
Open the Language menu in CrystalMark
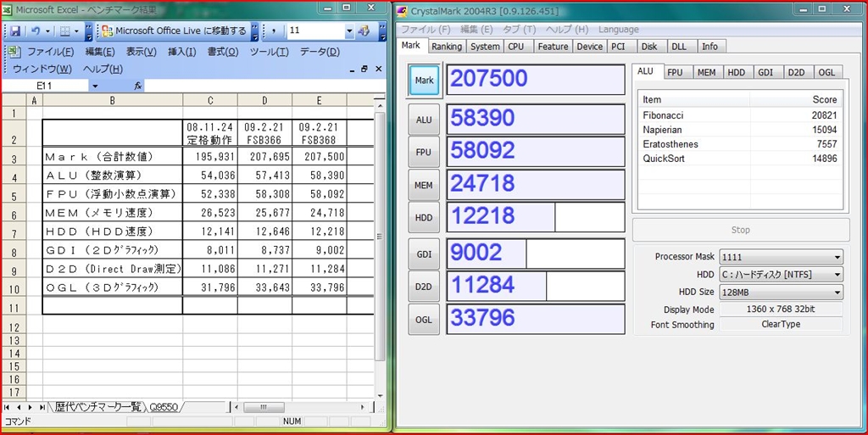pyautogui.click(x=619, y=30)
